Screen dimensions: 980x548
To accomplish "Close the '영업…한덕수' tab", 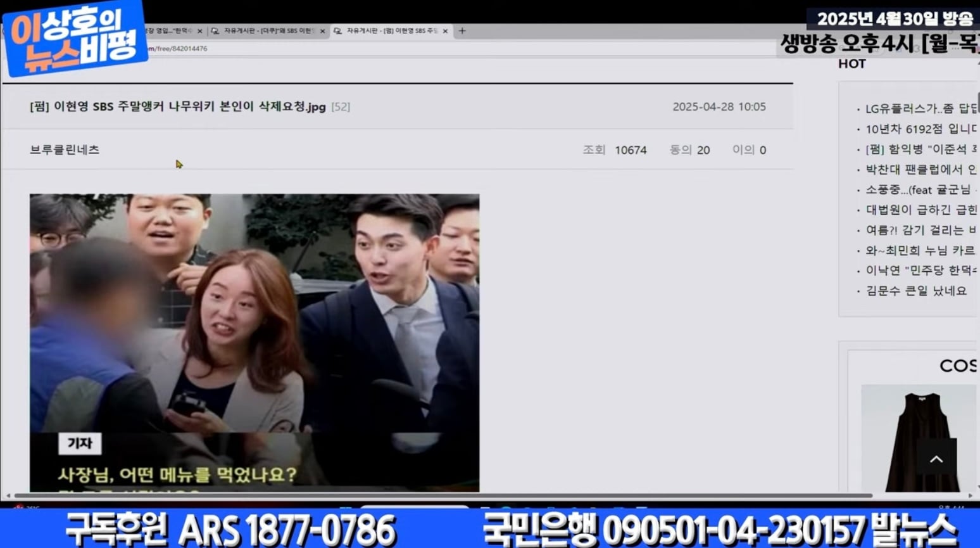I will [x=200, y=30].
